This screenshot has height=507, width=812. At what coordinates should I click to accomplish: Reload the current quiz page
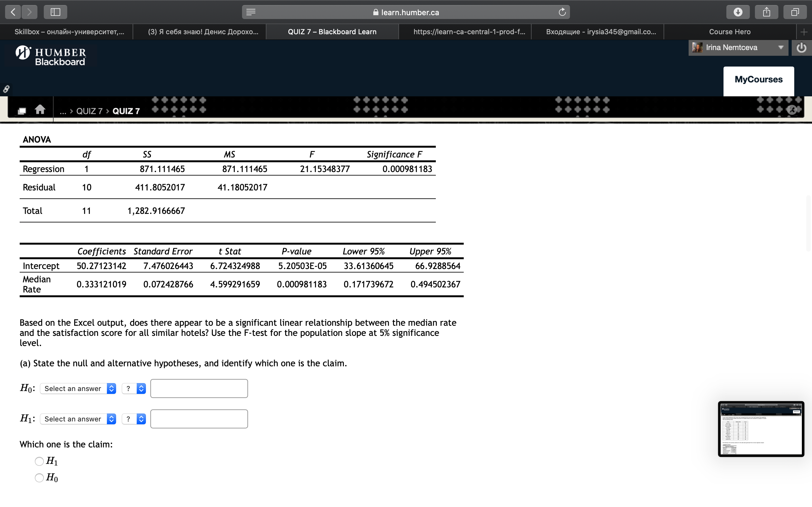click(561, 12)
